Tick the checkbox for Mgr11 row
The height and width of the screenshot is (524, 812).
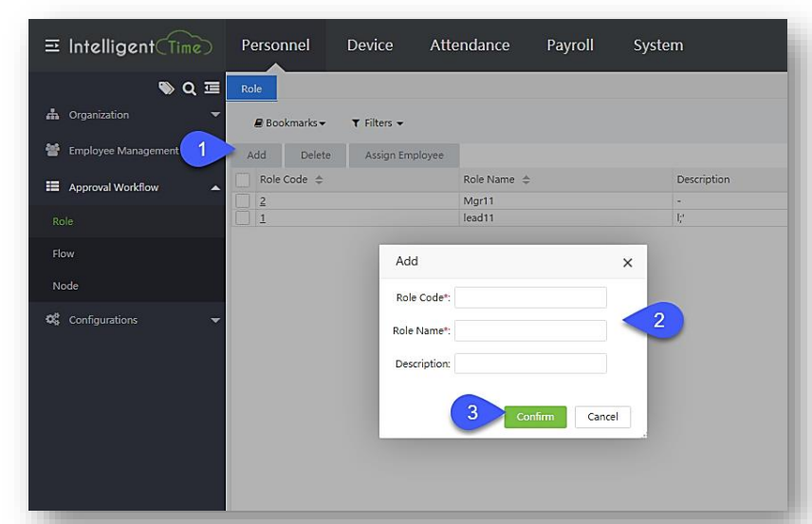pyautogui.click(x=243, y=202)
